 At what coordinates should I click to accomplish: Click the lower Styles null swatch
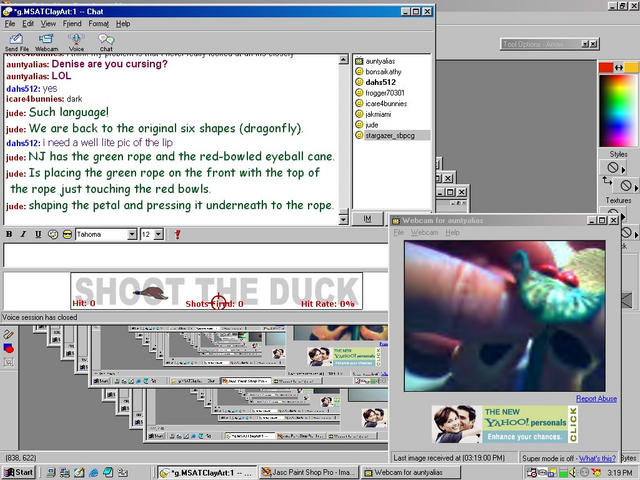click(x=626, y=185)
